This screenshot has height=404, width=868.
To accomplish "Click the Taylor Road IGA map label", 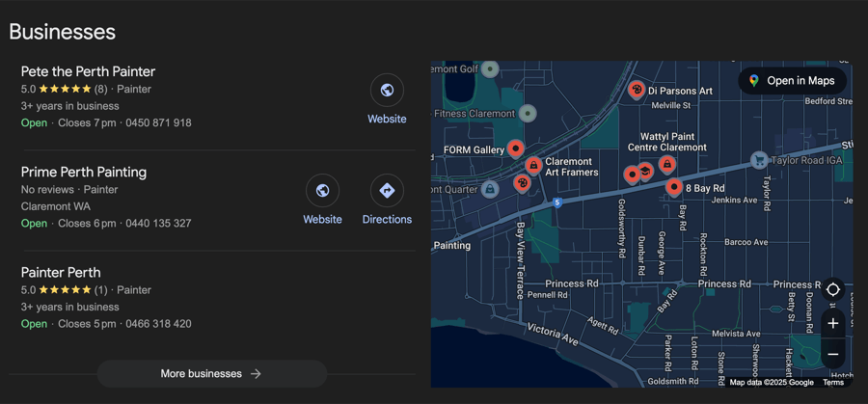I will click(x=806, y=160).
